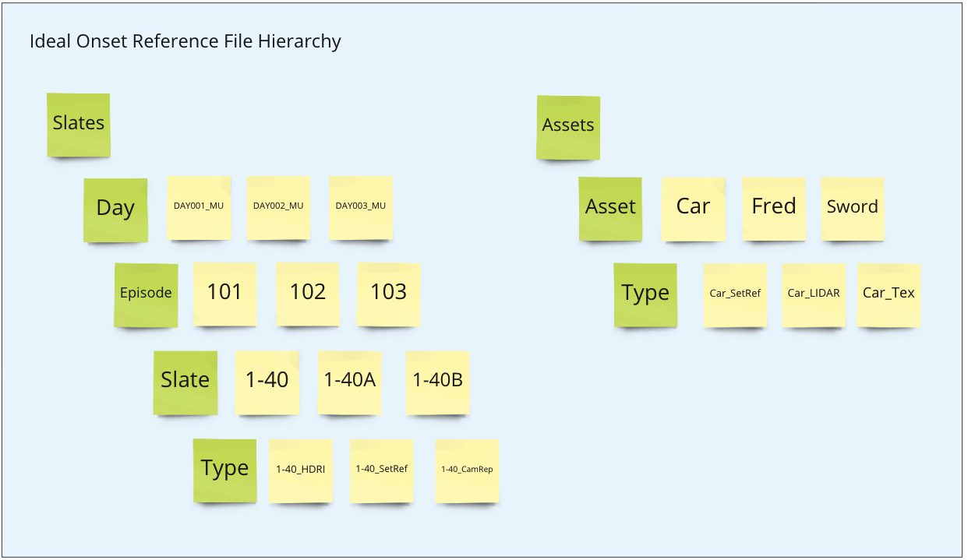Image resolution: width=968 pixels, height=560 pixels.
Task: Click the green Episode sticky note
Action: click(x=146, y=294)
